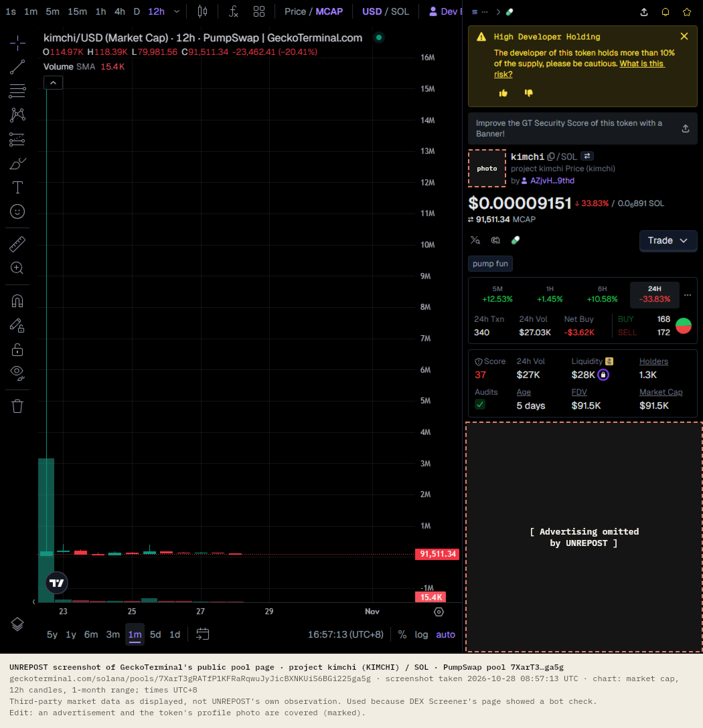
Task: Open the 'What is this risk?' link
Action: (579, 69)
